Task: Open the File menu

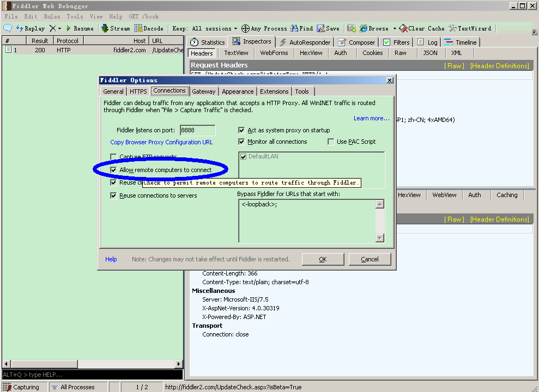Action: coord(11,16)
